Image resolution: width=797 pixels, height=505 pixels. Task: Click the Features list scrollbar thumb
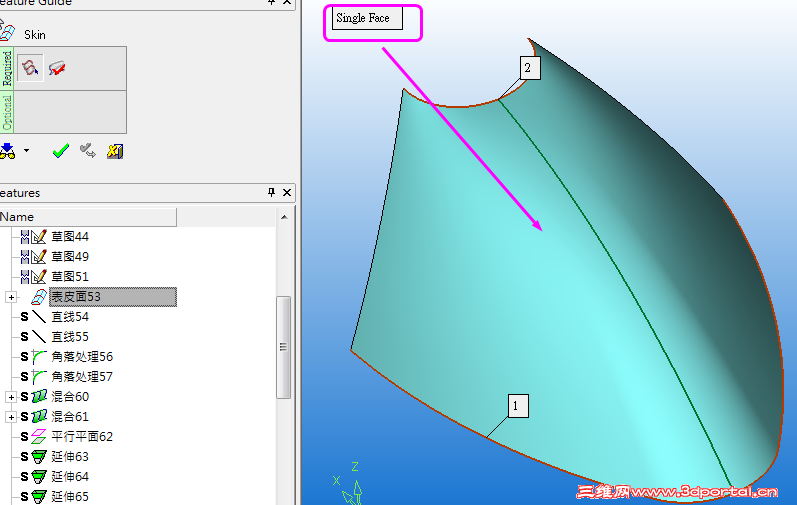click(284, 348)
